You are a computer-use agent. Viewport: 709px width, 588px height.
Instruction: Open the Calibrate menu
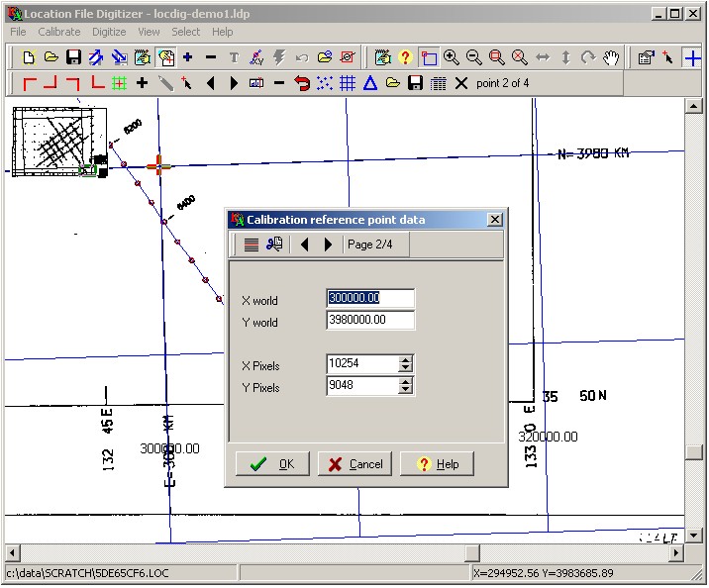pyautogui.click(x=59, y=32)
